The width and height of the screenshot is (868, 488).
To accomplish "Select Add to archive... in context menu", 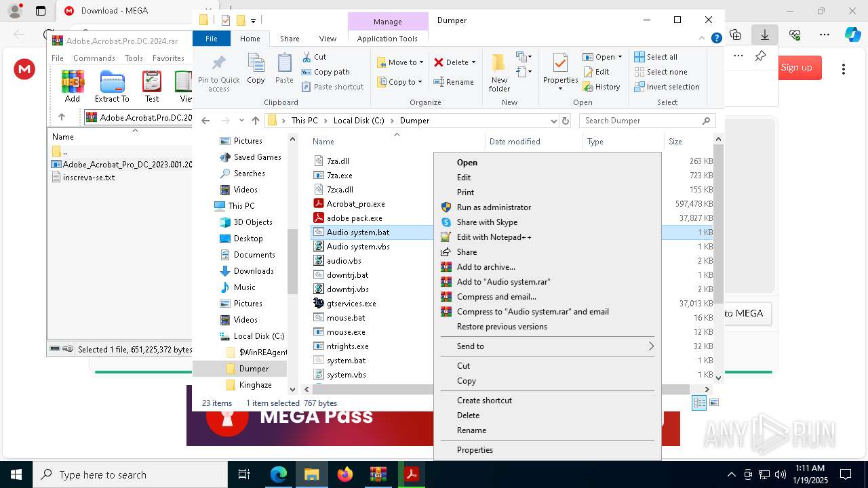I will (548, 267).
